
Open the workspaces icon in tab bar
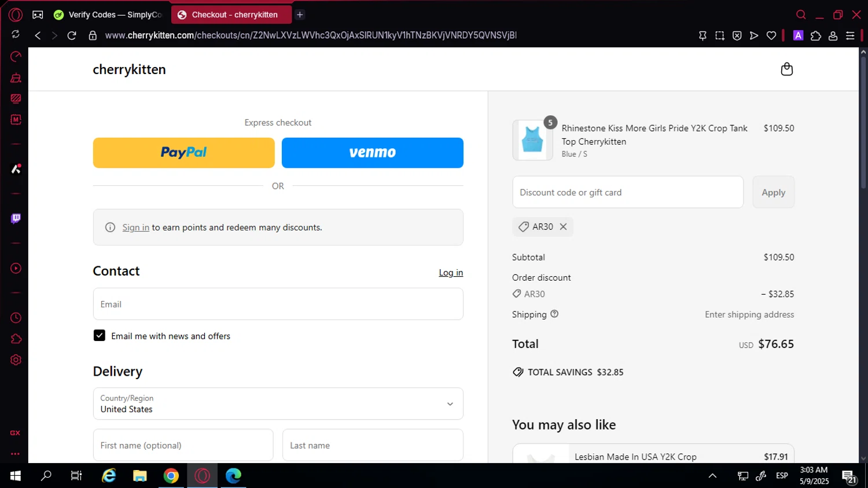click(38, 14)
